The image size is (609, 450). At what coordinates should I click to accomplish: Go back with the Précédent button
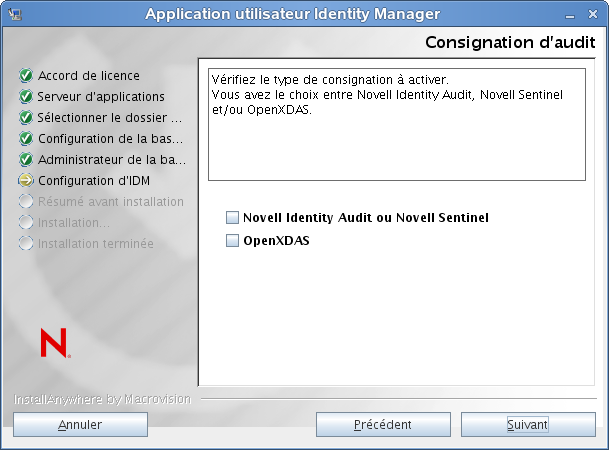coord(383,424)
